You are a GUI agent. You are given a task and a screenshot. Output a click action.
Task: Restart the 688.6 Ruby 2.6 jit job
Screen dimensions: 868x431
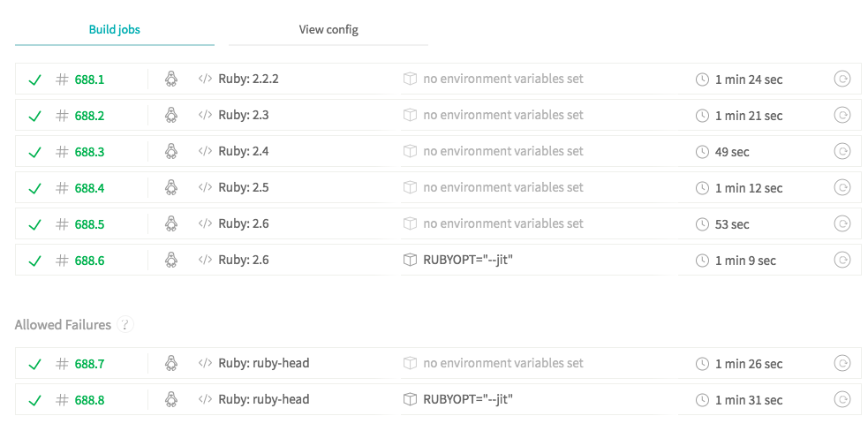(842, 260)
